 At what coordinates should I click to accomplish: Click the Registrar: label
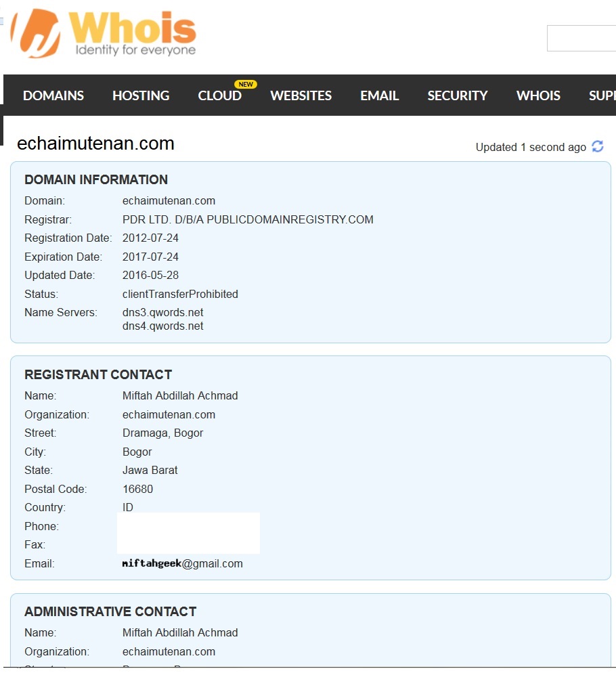48,219
